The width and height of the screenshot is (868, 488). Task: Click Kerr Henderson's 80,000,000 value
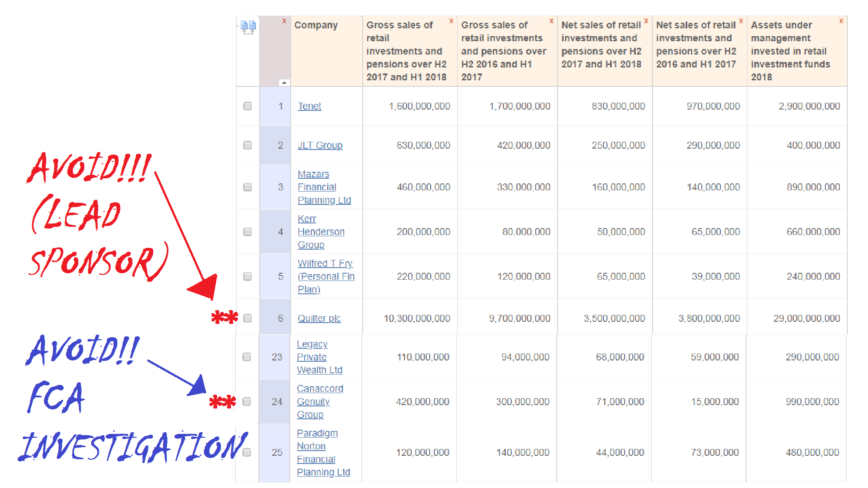pyautogui.click(x=526, y=232)
